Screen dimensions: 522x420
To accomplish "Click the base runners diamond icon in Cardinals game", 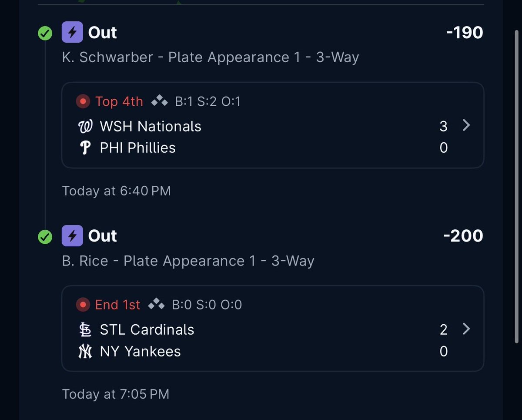I will (x=156, y=305).
